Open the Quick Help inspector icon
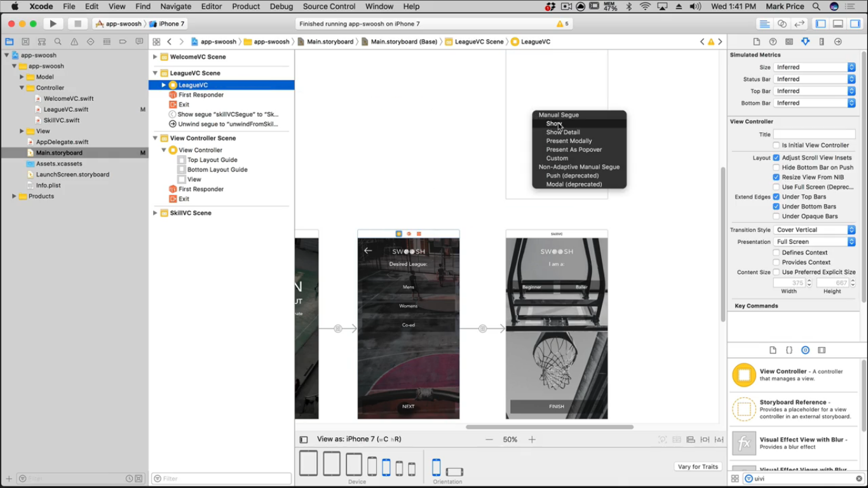Viewport: 868px width, 488px height. tap(773, 41)
